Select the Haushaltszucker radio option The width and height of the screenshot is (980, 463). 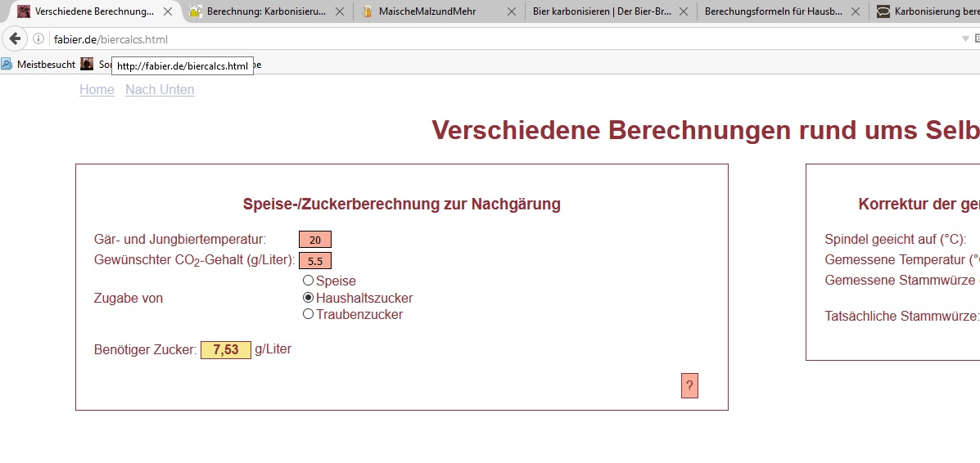[309, 298]
